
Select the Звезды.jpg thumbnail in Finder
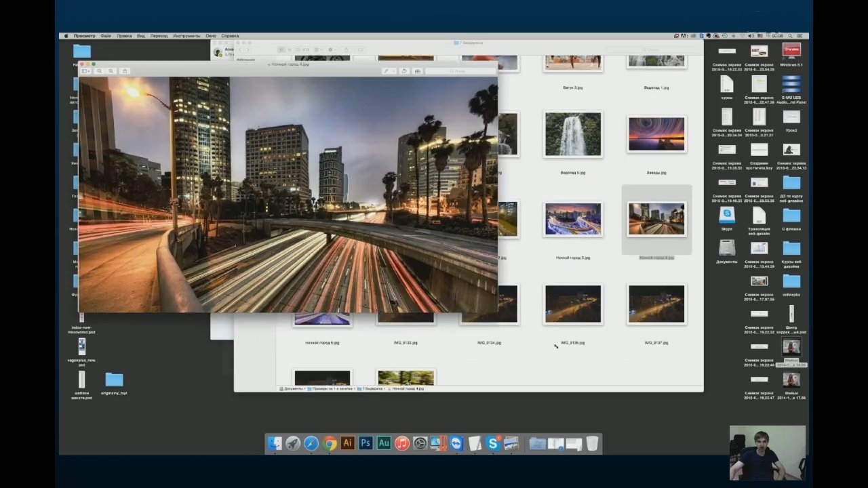[x=656, y=134]
